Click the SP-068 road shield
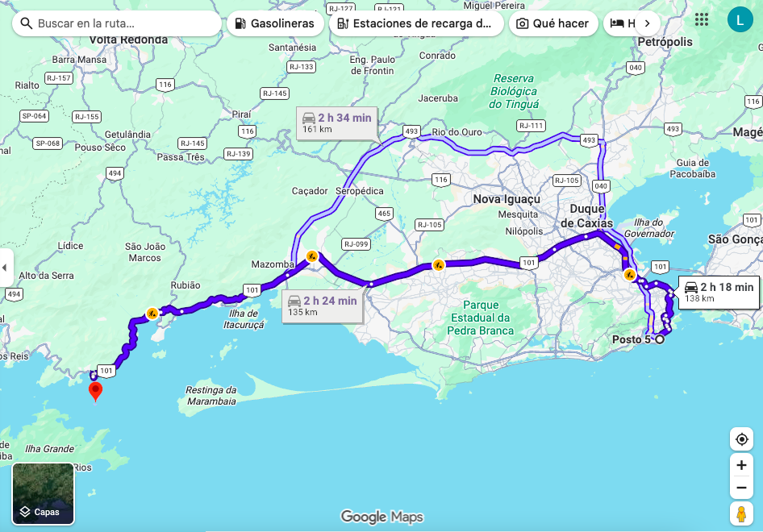 pos(48,143)
